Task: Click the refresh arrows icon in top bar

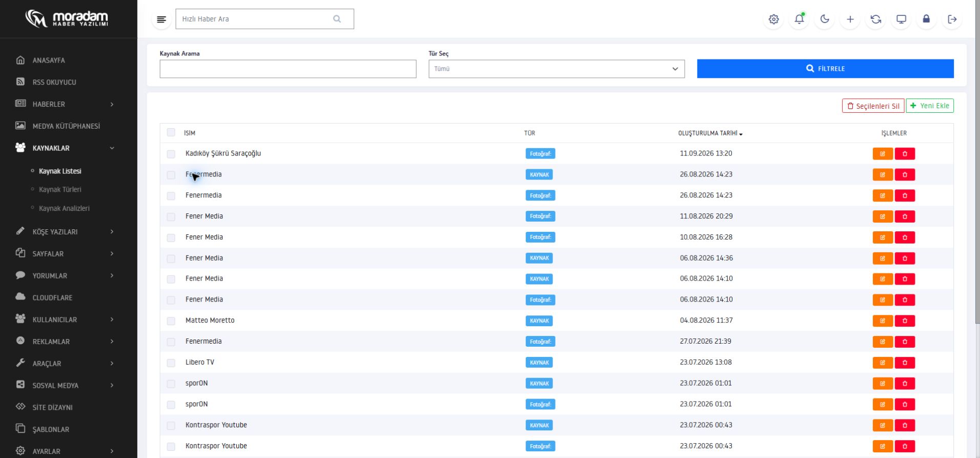Action: click(876, 19)
